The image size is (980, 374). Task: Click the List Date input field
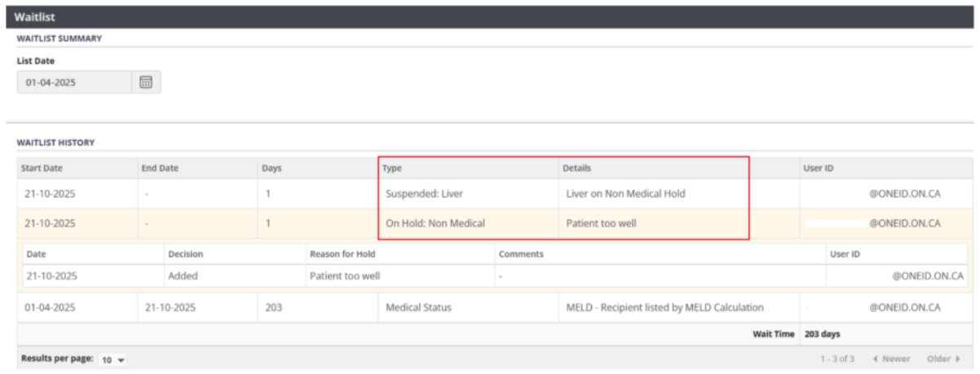click(x=74, y=82)
